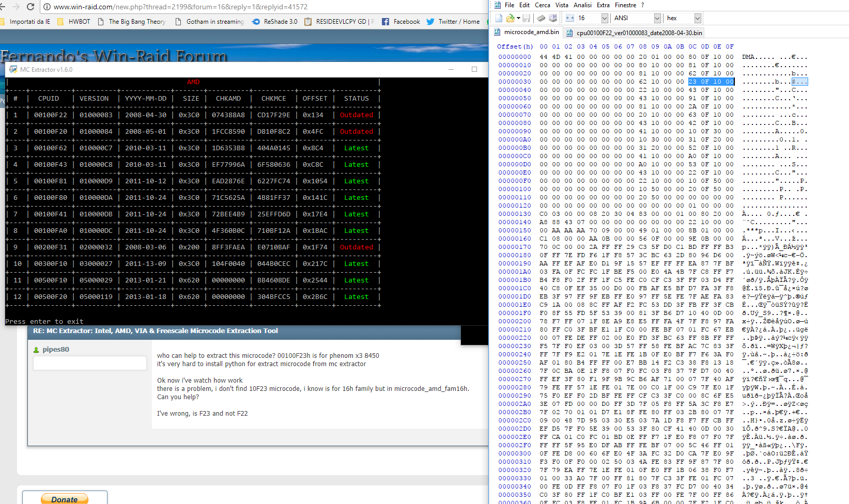
Task: Click version 010000C7 in row 3
Action: 96,148
